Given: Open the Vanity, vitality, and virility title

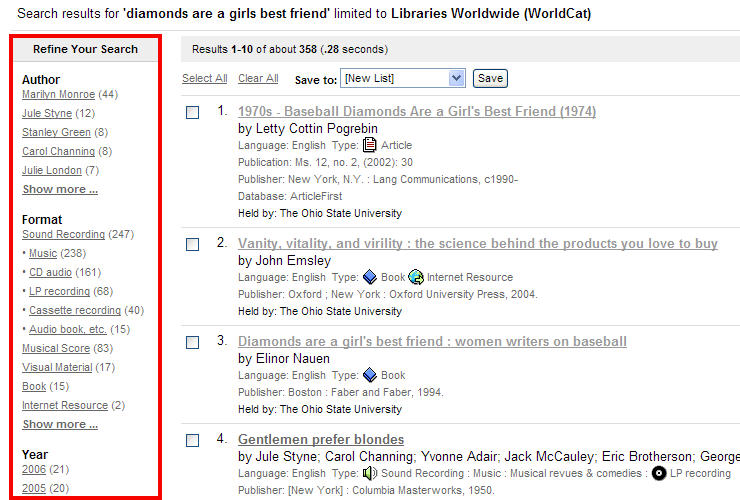Looking at the screenshot, I should 478,244.
